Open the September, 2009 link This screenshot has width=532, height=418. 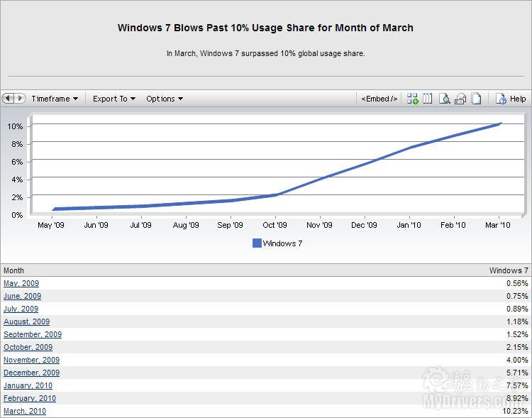coord(33,334)
